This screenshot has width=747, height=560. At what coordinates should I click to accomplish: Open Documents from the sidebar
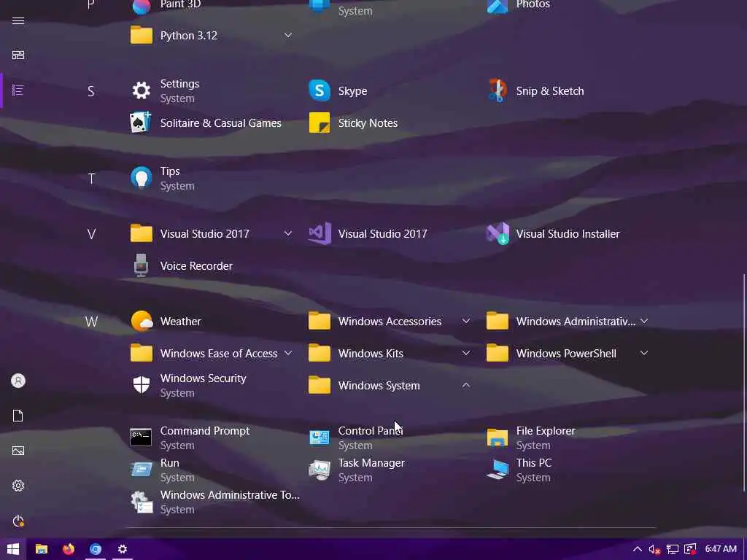18,416
